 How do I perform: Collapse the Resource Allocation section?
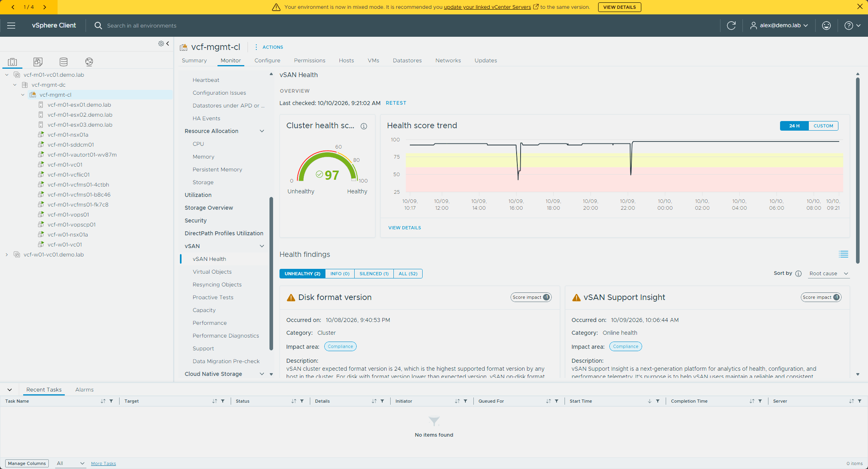[262, 131]
